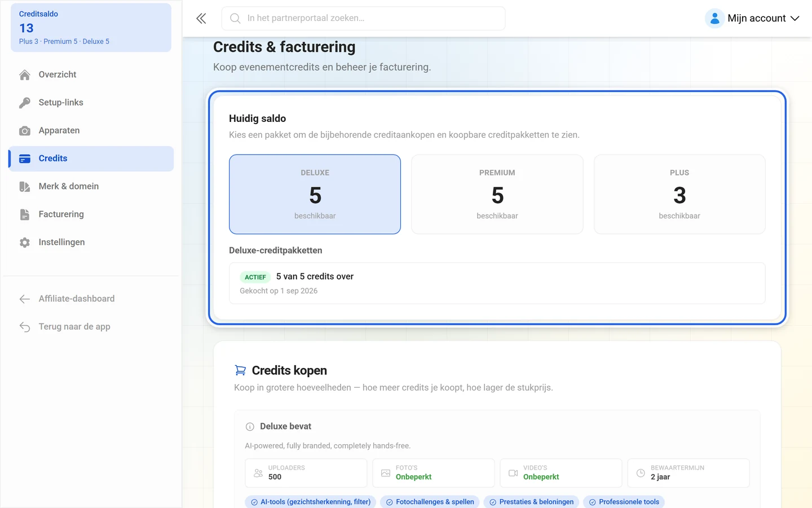This screenshot has width=812, height=508.
Task: Click the Credits card icon in sidebar
Action: [25, 159]
